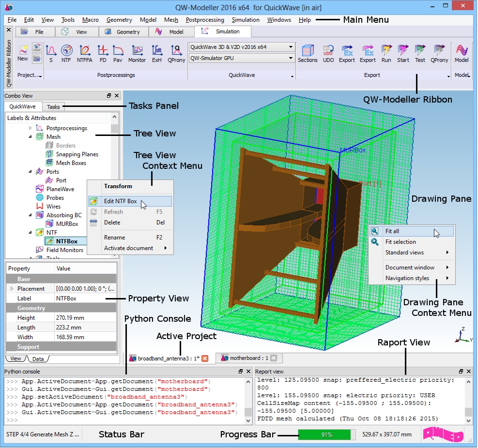Click the NTF postprocessing ribbon icon
This screenshot has width=478, height=448.
click(66, 53)
